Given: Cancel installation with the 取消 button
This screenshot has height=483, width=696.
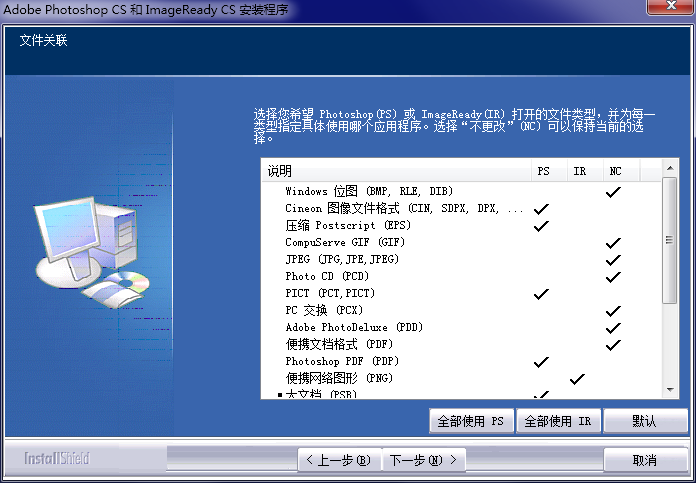Looking at the screenshot, I should [645, 459].
